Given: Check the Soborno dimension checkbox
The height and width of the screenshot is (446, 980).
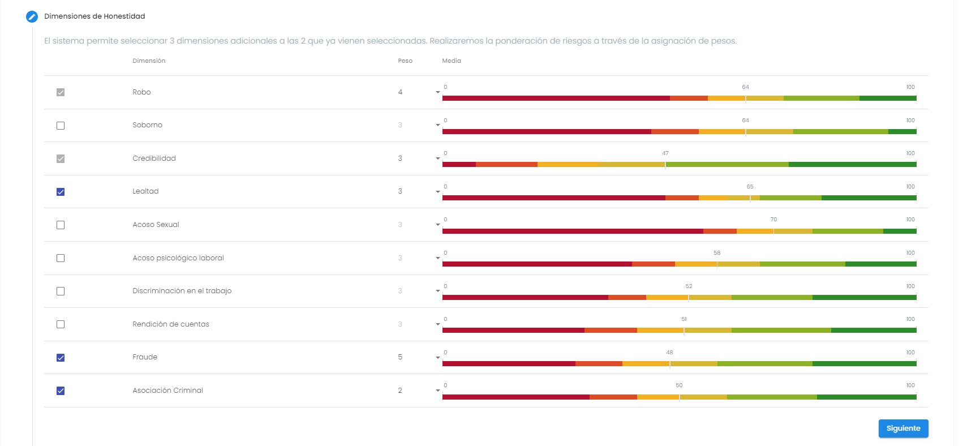Looking at the screenshot, I should click(61, 126).
